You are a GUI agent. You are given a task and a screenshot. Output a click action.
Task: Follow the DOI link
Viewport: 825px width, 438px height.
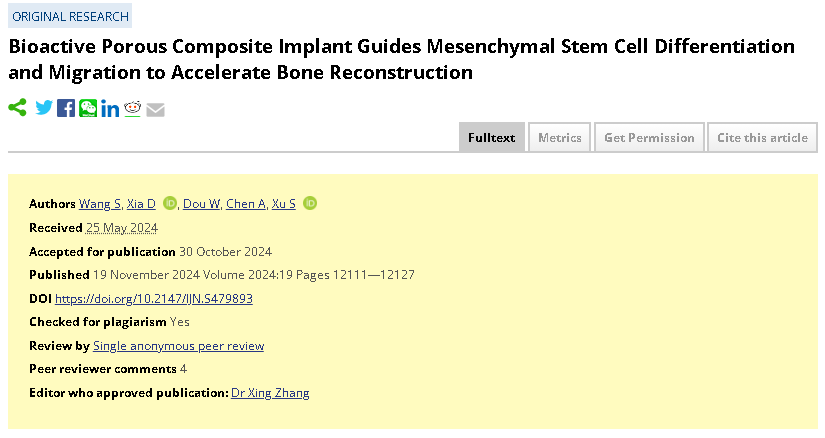tap(154, 298)
